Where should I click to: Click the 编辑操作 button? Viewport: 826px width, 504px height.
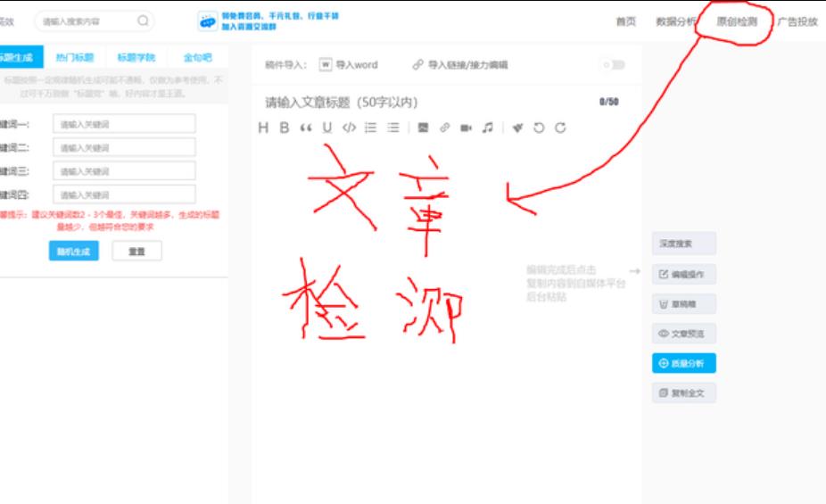tap(684, 274)
